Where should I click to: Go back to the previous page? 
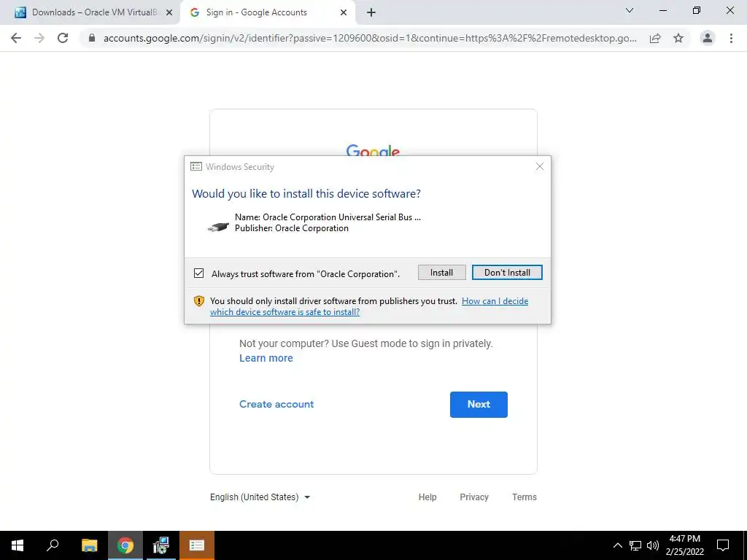(16, 38)
